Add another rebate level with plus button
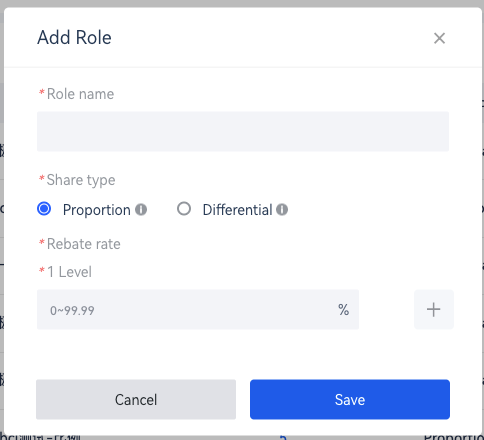 pos(434,310)
